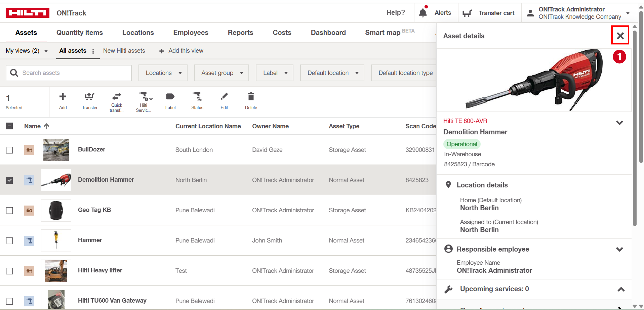
Task: Open the Asset group filter dropdown
Action: coord(221,73)
